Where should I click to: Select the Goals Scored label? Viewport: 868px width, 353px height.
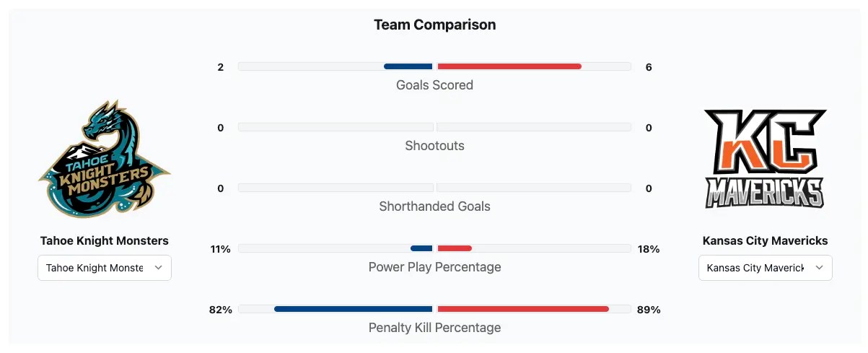tap(434, 85)
